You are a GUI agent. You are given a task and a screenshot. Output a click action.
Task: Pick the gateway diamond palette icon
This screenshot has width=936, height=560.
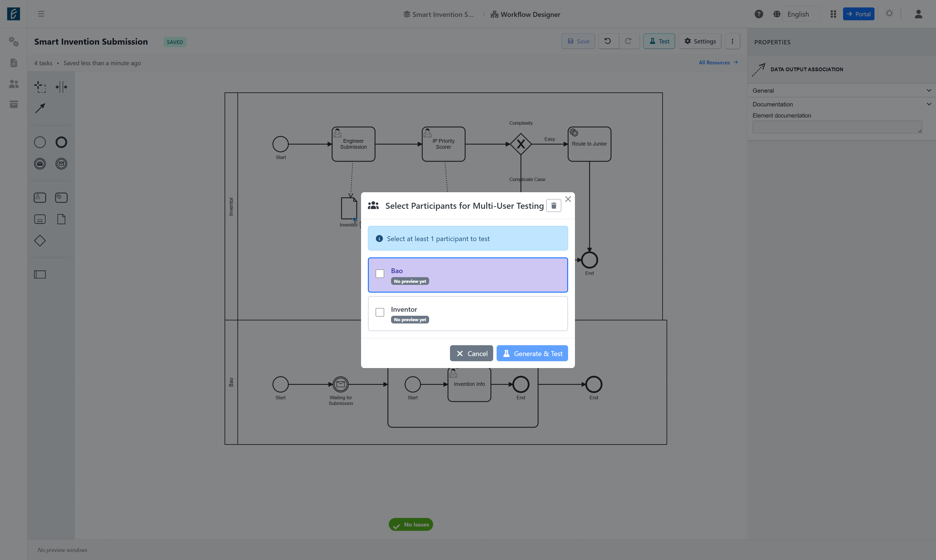(x=40, y=241)
